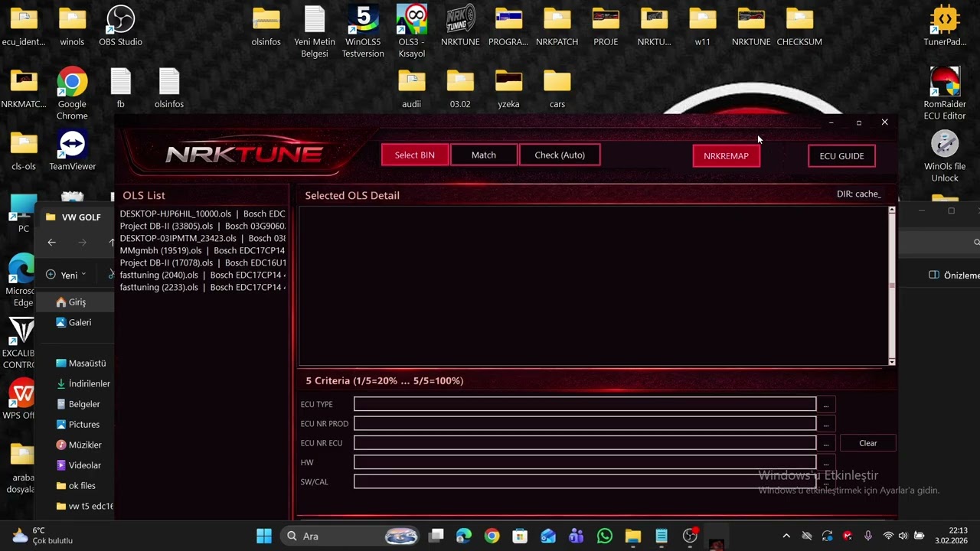Go back in File Explorer window
The height and width of the screenshot is (551, 980).
(51, 243)
